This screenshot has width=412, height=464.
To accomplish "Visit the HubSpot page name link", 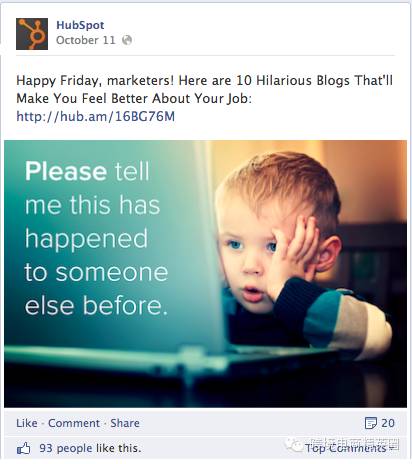I will pyautogui.click(x=80, y=25).
